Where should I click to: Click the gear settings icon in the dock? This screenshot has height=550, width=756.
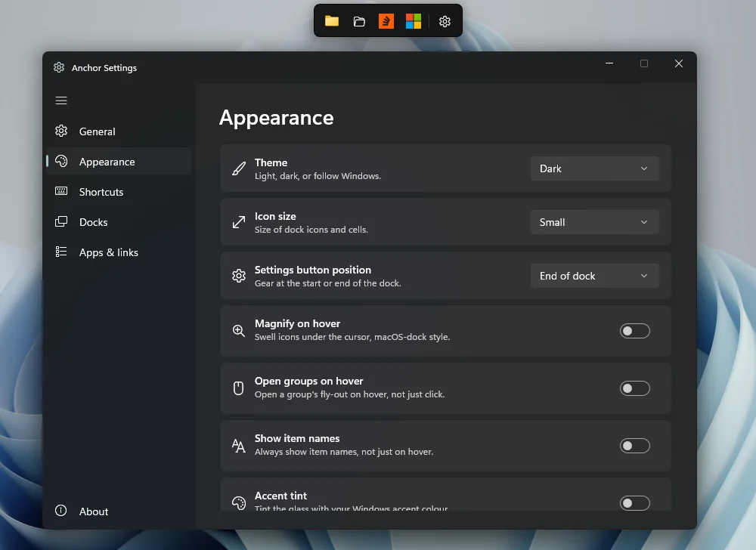445,21
